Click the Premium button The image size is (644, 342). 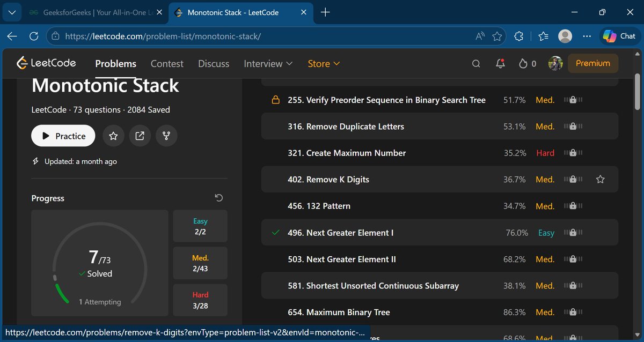tap(593, 63)
